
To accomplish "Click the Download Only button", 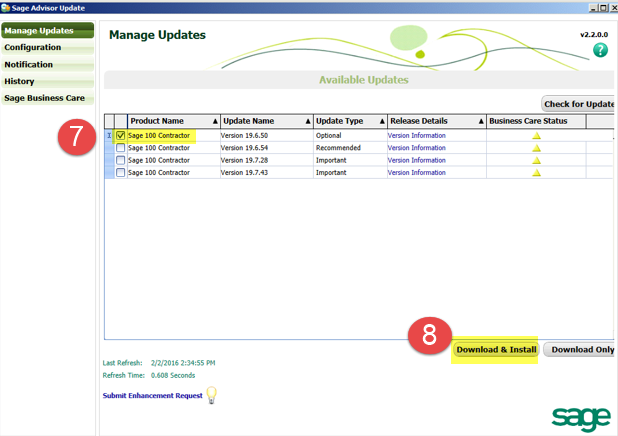I will coord(579,350).
